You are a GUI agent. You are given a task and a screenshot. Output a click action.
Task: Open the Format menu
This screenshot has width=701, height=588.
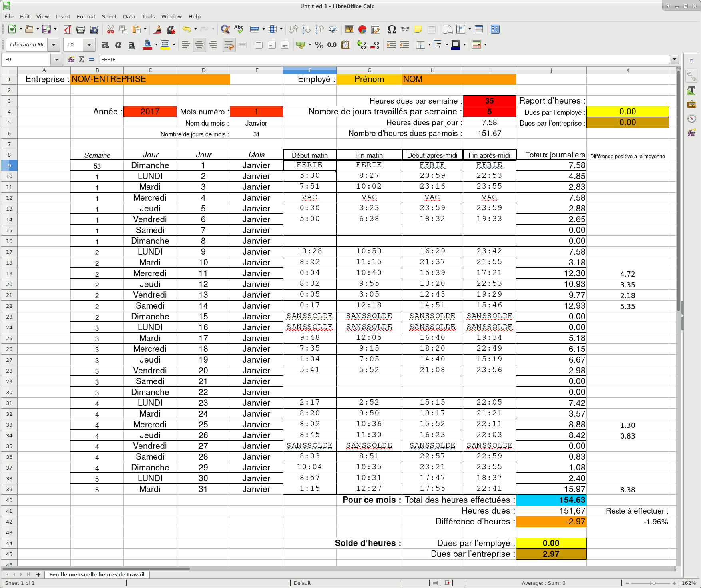coord(86,16)
